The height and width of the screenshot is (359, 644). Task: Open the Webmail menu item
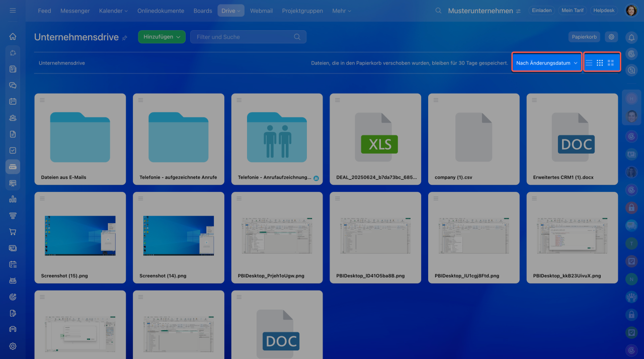(x=261, y=11)
